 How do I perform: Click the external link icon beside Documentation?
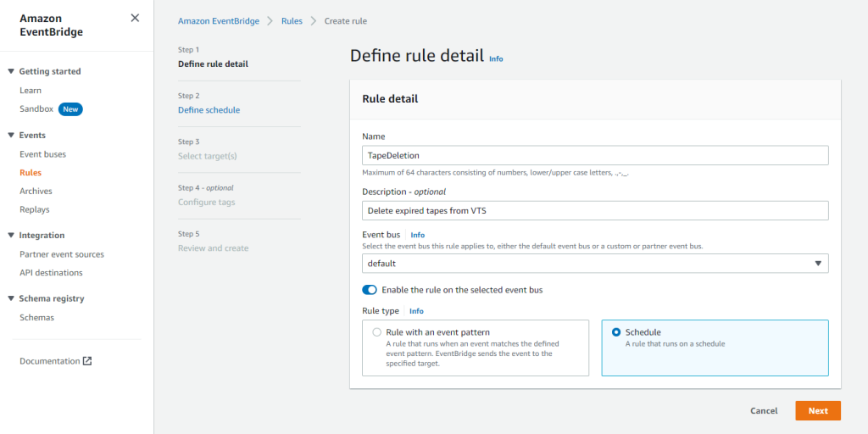[87, 361]
